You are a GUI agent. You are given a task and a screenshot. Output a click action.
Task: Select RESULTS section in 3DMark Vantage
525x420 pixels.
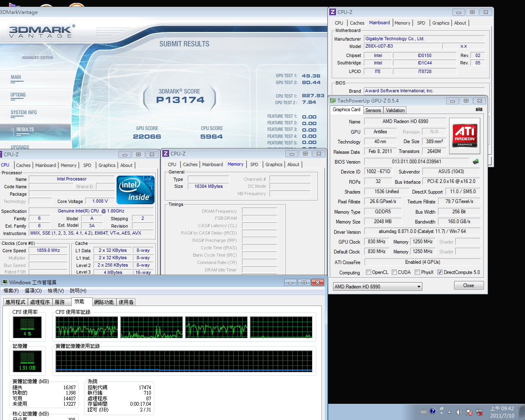25,130
